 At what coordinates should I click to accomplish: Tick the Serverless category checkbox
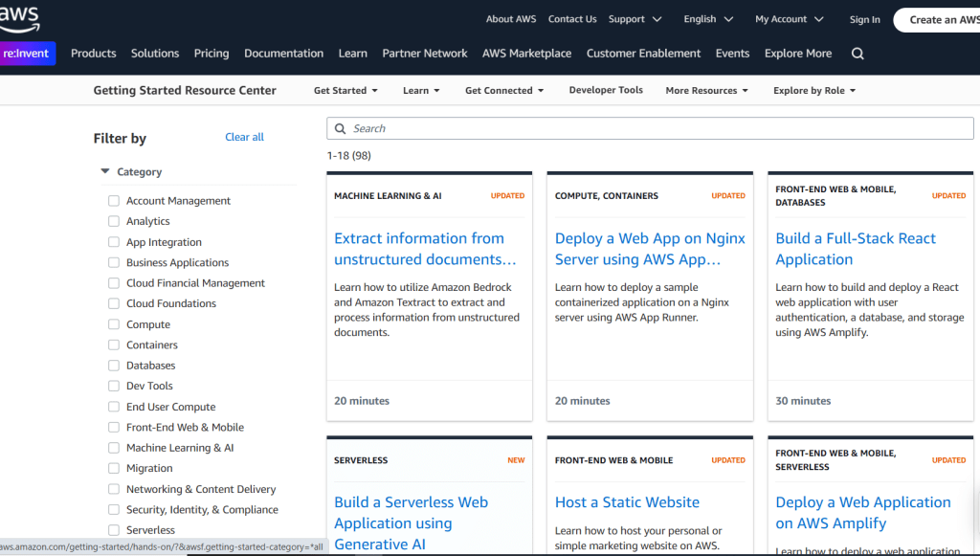coord(114,530)
